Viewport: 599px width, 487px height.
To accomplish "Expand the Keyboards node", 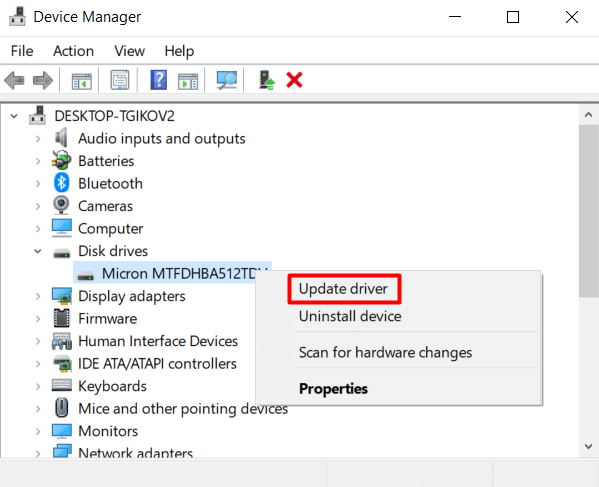I will [38, 387].
